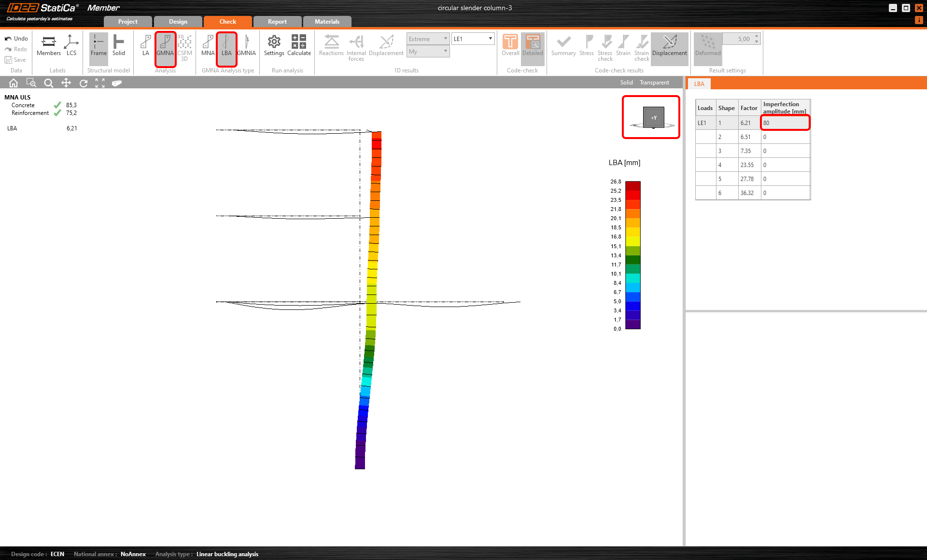Toggle Displacement code-check result

(x=669, y=46)
